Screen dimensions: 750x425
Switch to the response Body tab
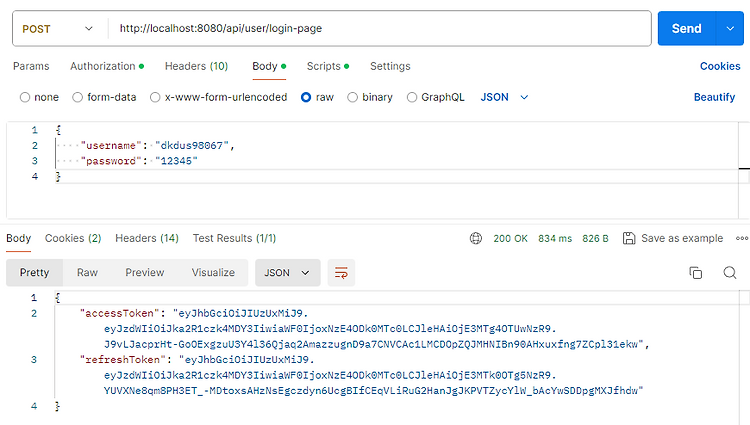click(19, 238)
